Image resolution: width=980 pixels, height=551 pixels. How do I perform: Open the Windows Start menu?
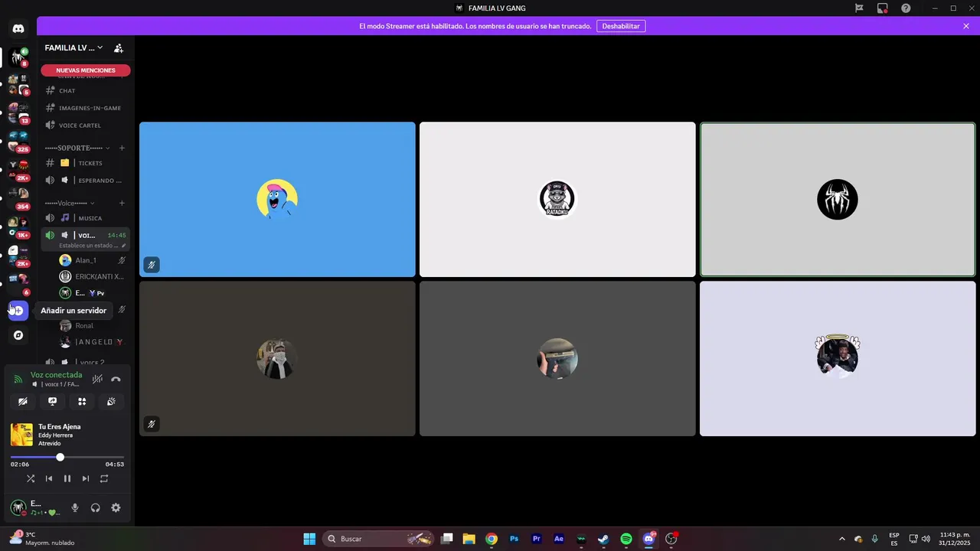(x=309, y=539)
